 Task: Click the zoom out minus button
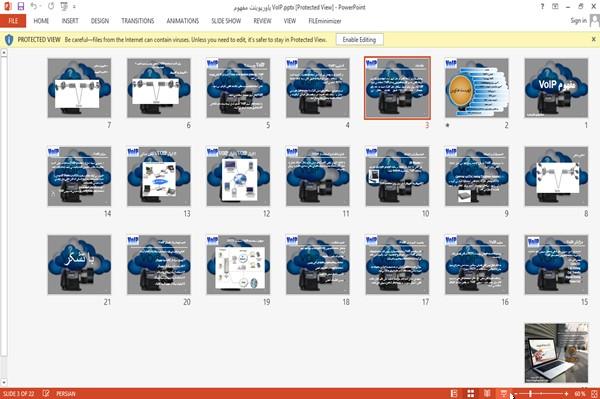(515, 394)
